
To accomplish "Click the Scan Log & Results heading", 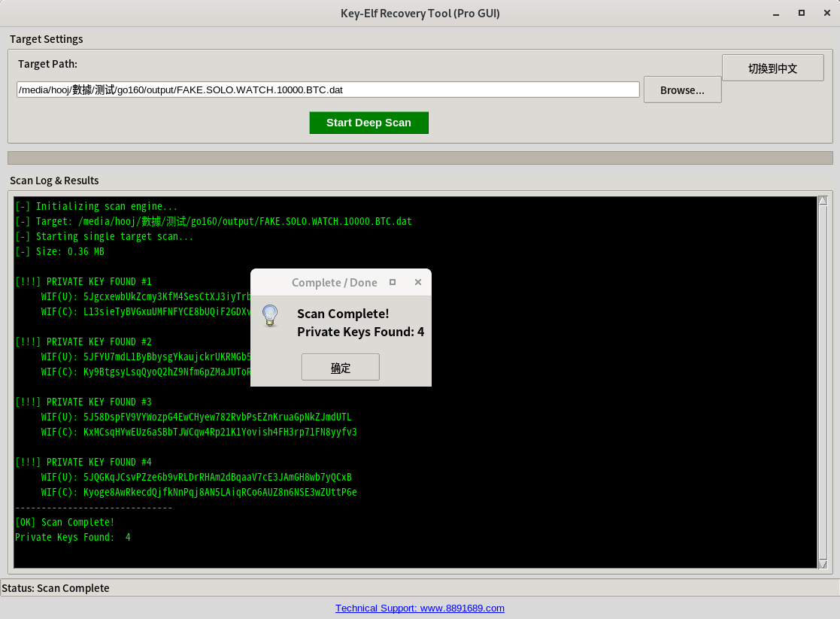I will pyautogui.click(x=53, y=180).
